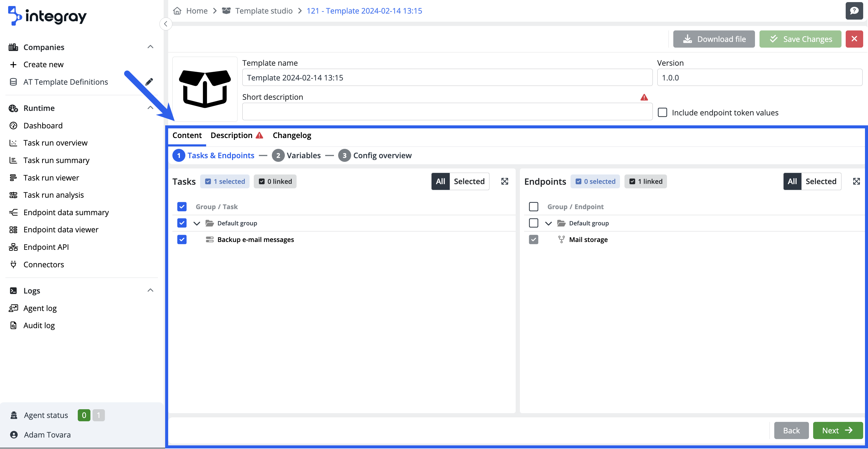This screenshot has width=868, height=449.
Task: Switch to the Changelog tab
Action: pos(292,135)
